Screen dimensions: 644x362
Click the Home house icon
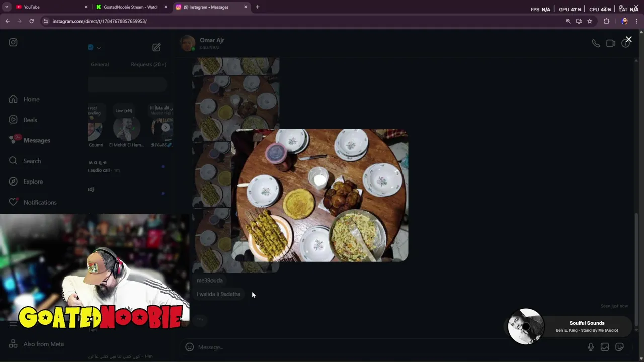coord(13,99)
